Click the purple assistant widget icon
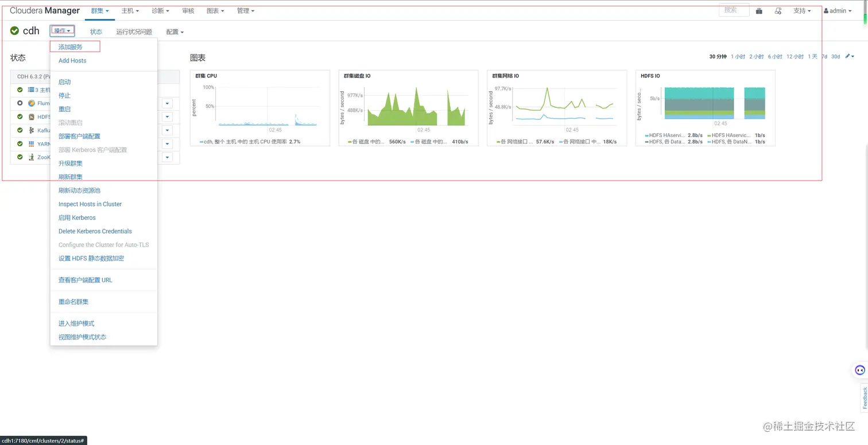The width and height of the screenshot is (868, 445). [860, 370]
